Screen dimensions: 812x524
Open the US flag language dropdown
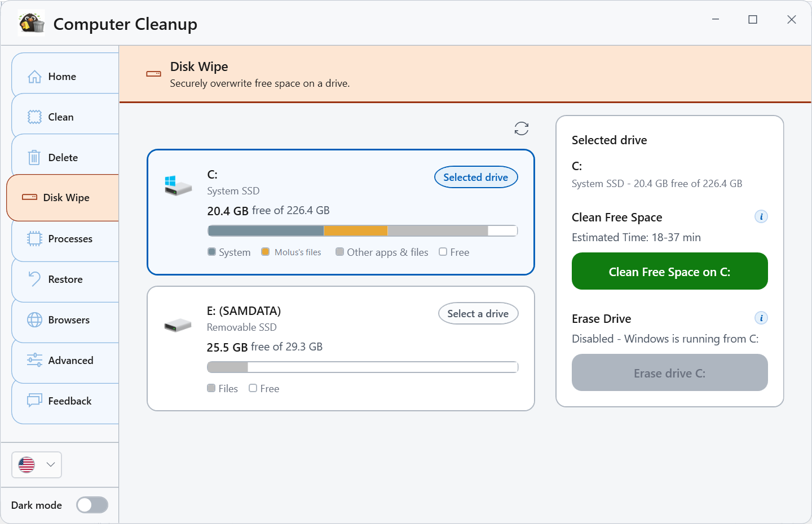37,465
